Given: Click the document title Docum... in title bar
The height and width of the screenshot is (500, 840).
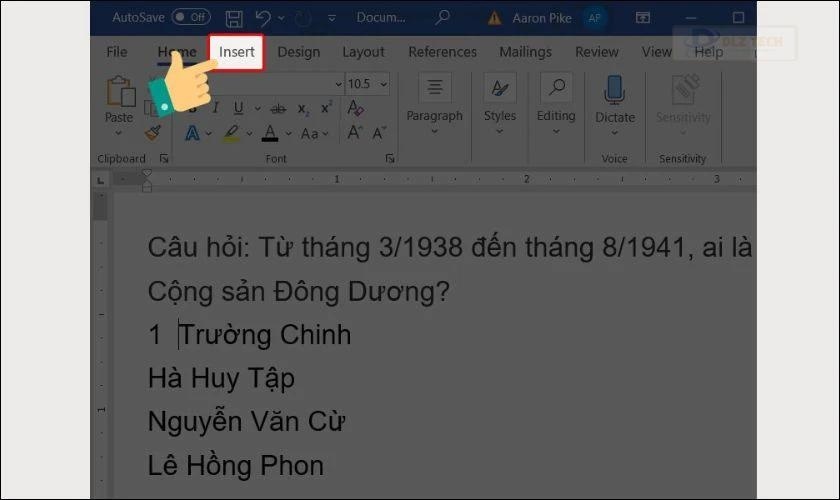Looking at the screenshot, I should (x=381, y=18).
